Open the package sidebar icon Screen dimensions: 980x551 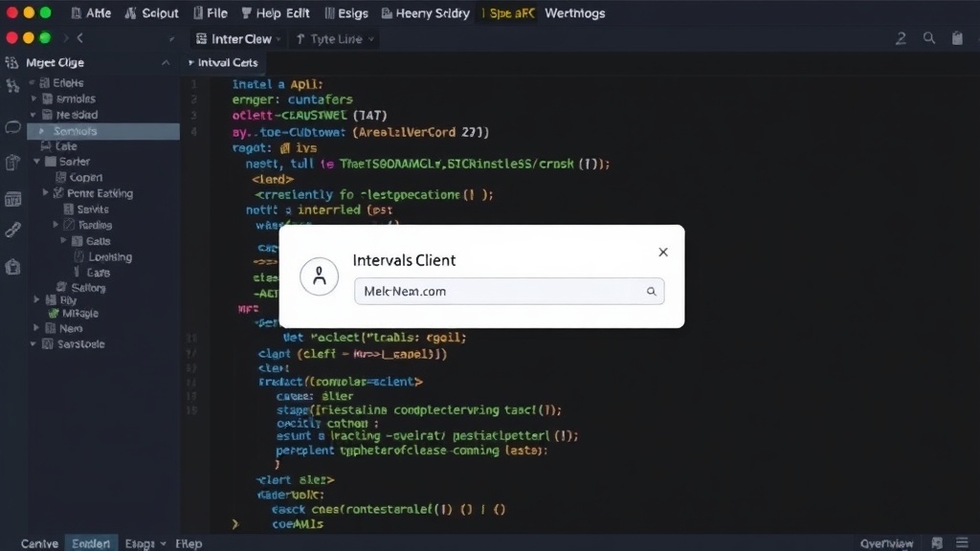click(x=12, y=268)
